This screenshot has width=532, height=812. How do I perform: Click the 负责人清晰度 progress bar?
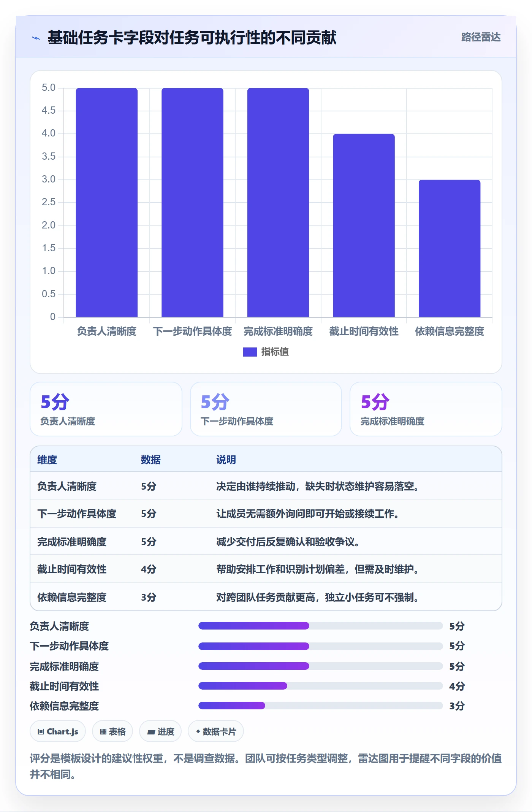(x=321, y=626)
